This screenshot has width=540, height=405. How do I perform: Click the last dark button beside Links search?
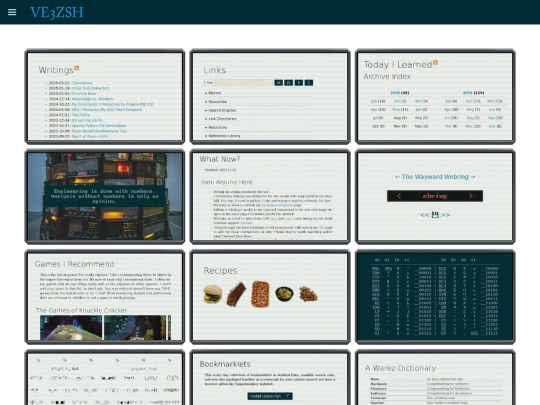[x=309, y=83]
